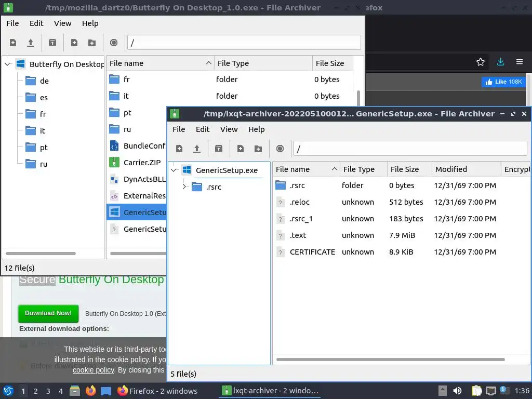Open Firefox hamburger menu icon
The width and height of the screenshot is (532, 399).
click(x=520, y=62)
